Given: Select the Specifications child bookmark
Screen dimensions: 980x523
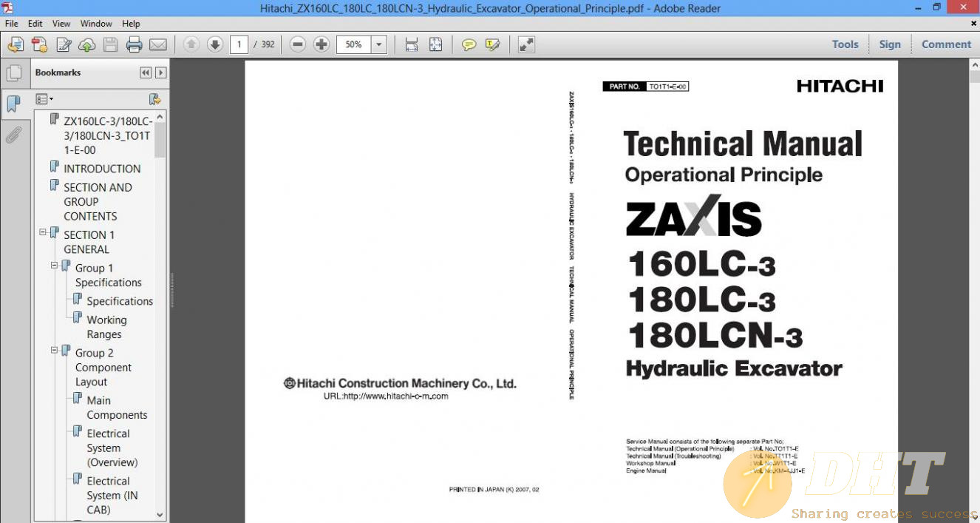Looking at the screenshot, I should point(120,301).
